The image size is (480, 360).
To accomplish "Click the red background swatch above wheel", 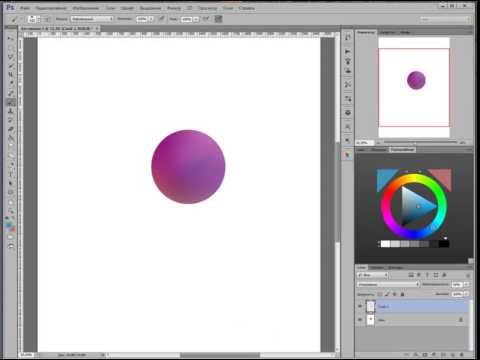I will click(443, 178).
